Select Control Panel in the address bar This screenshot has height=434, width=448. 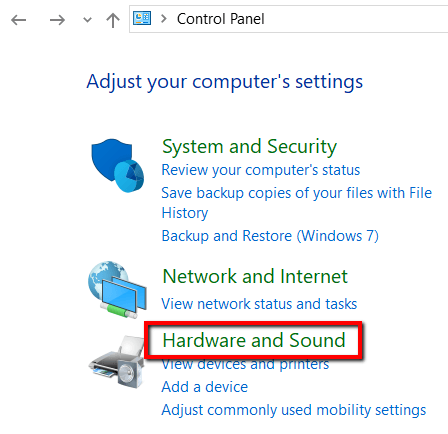221,19
